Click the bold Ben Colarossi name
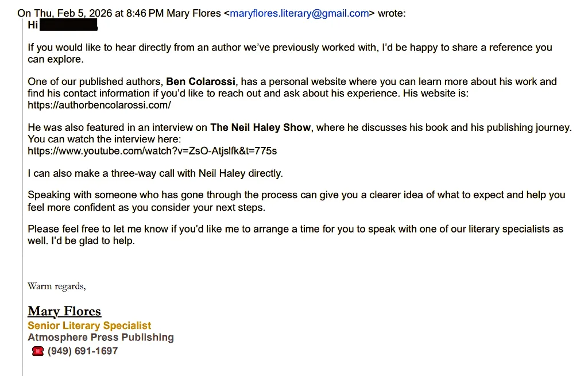Image resolution: width=588 pixels, height=376 pixels. pyautogui.click(x=202, y=82)
